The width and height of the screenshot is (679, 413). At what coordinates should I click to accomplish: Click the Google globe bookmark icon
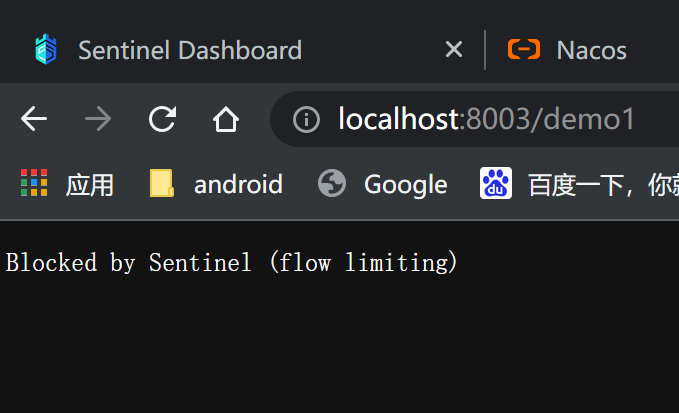(332, 183)
